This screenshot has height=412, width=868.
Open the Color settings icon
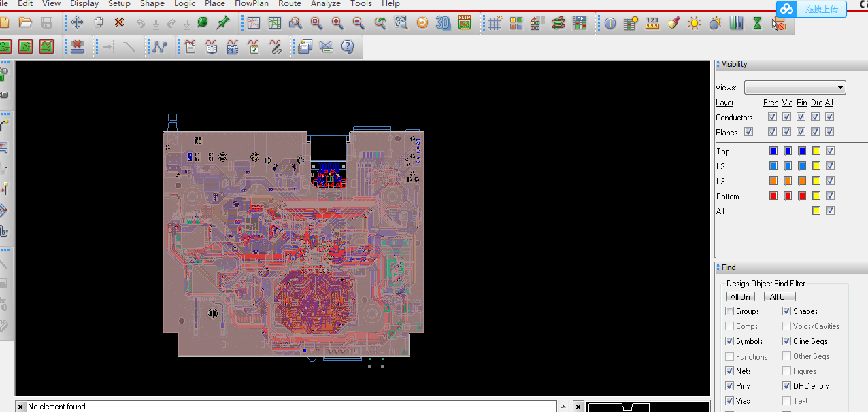[516, 22]
